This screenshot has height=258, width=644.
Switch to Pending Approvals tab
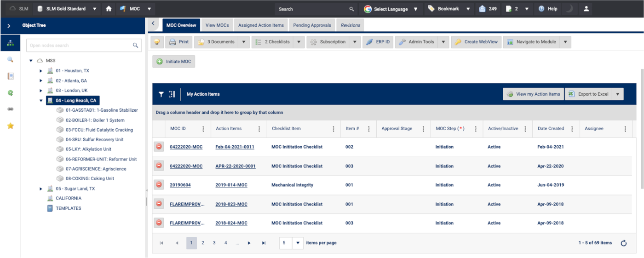pyautogui.click(x=312, y=25)
